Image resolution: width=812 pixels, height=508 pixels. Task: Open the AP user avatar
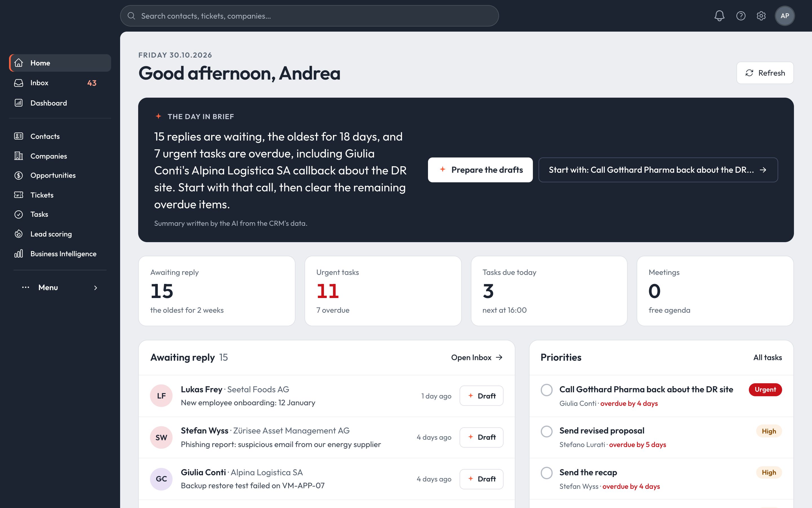pyautogui.click(x=784, y=16)
